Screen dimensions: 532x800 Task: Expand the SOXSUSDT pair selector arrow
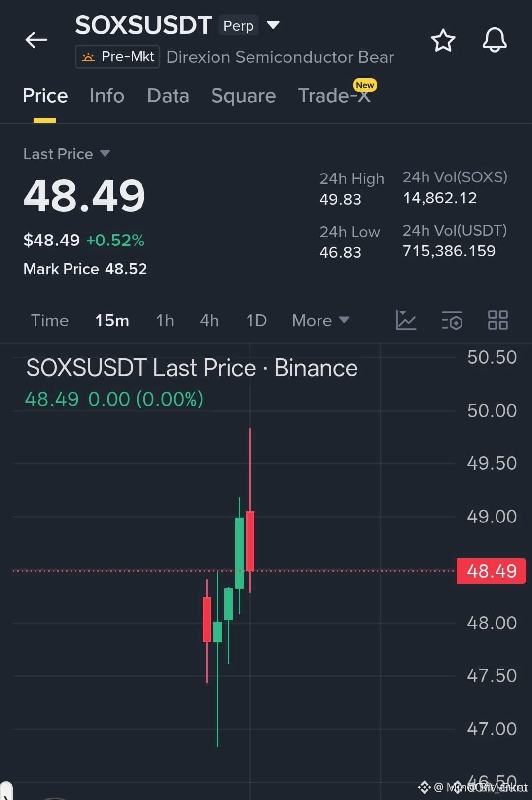(273, 24)
